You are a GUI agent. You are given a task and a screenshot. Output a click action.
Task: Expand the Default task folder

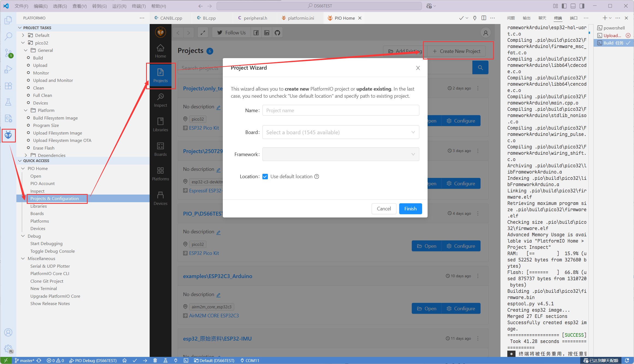(x=23, y=35)
